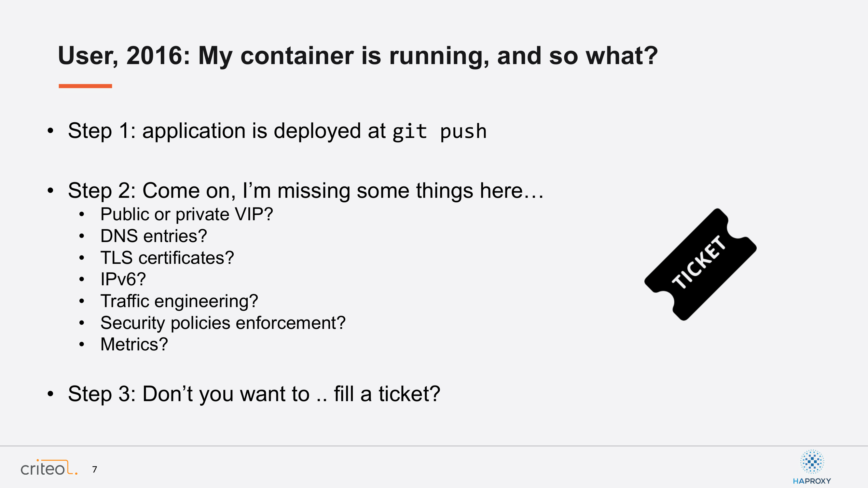Screen dimensions: 868x488
Task: Click the black TICKET icon
Action: point(700,264)
